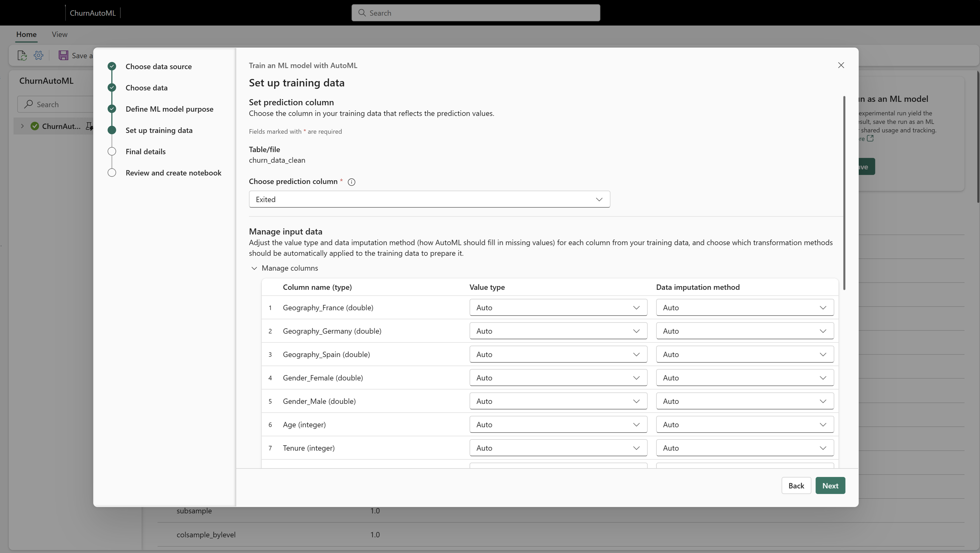Click the Back button
The height and width of the screenshot is (553, 980).
pyautogui.click(x=796, y=486)
